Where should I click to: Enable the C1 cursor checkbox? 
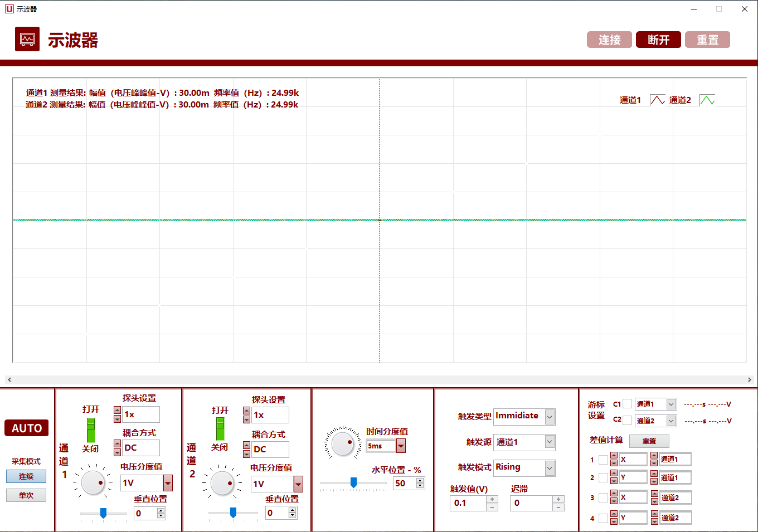[x=628, y=404]
